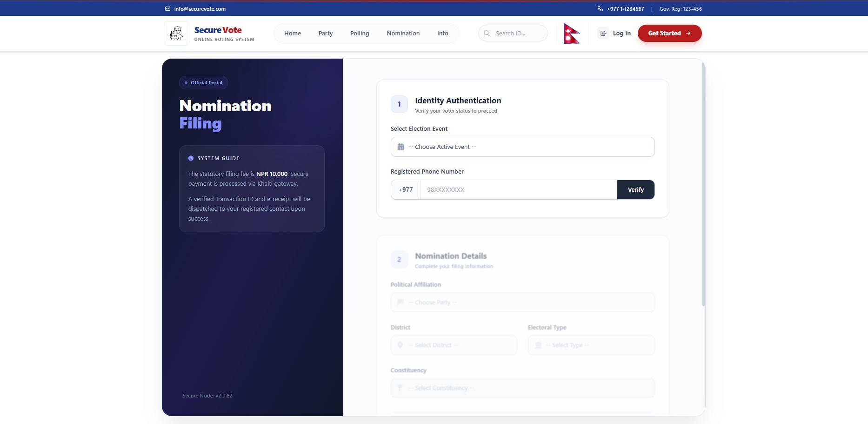Go to the Home menu item
Screen dimensions: 868x424
(293, 34)
